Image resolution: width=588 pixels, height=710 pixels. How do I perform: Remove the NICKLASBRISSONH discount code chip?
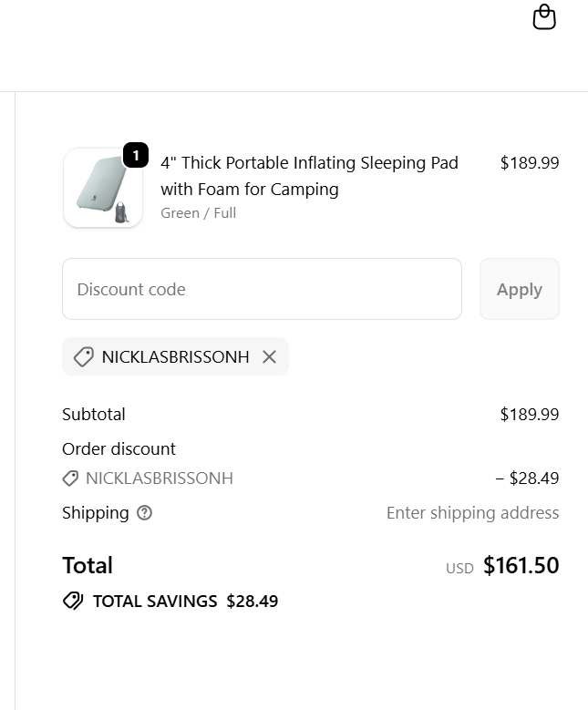(269, 356)
